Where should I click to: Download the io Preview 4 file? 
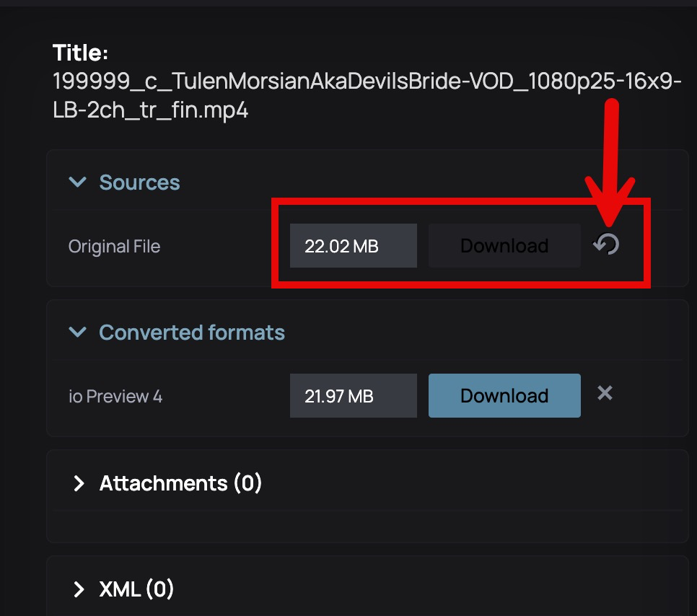pos(504,396)
